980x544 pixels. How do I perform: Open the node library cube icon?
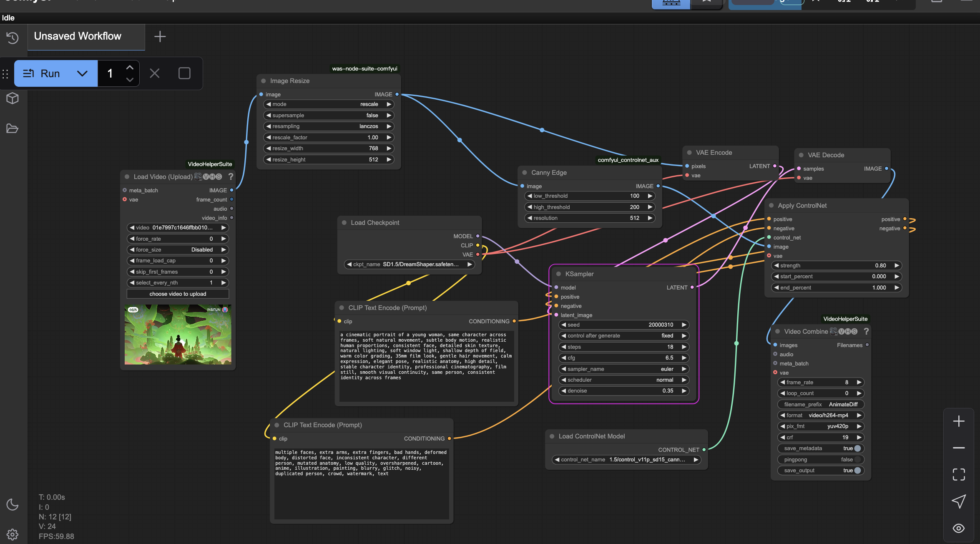tap(13, 98)
